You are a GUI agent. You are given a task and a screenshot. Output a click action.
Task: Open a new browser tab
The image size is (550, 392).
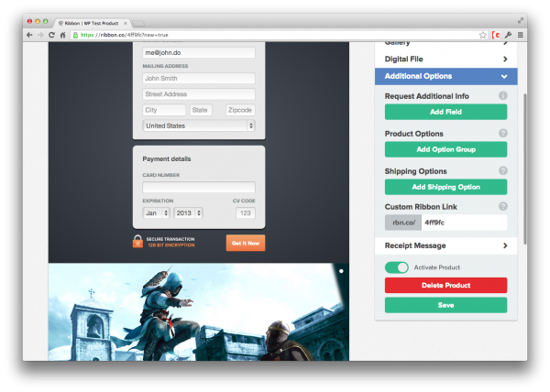click(x=139, y=24)
